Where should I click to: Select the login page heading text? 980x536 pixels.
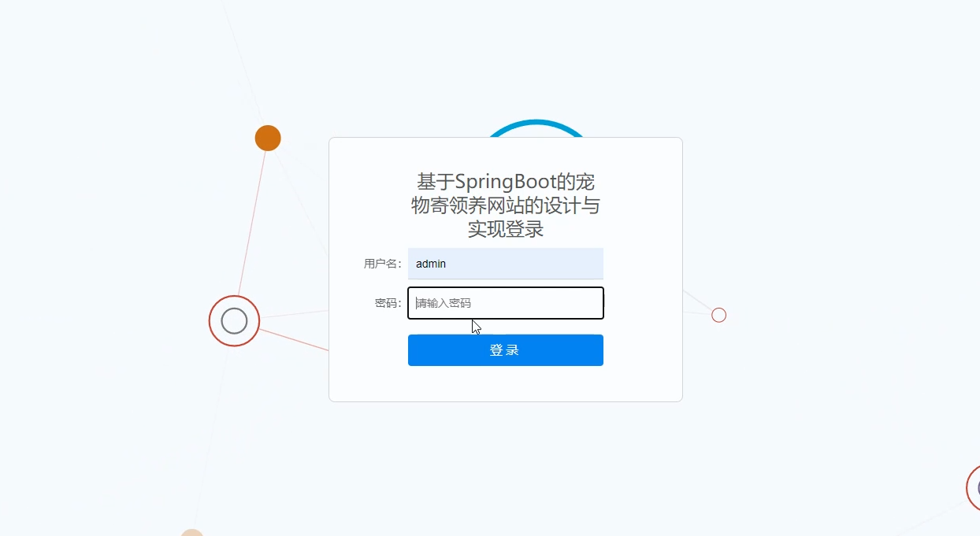[506, 206]
